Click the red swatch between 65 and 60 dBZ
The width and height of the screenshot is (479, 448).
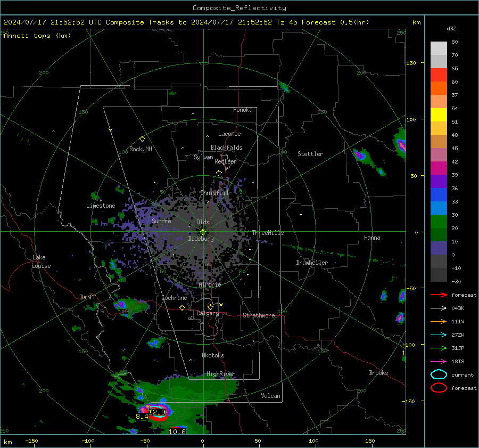439,75
